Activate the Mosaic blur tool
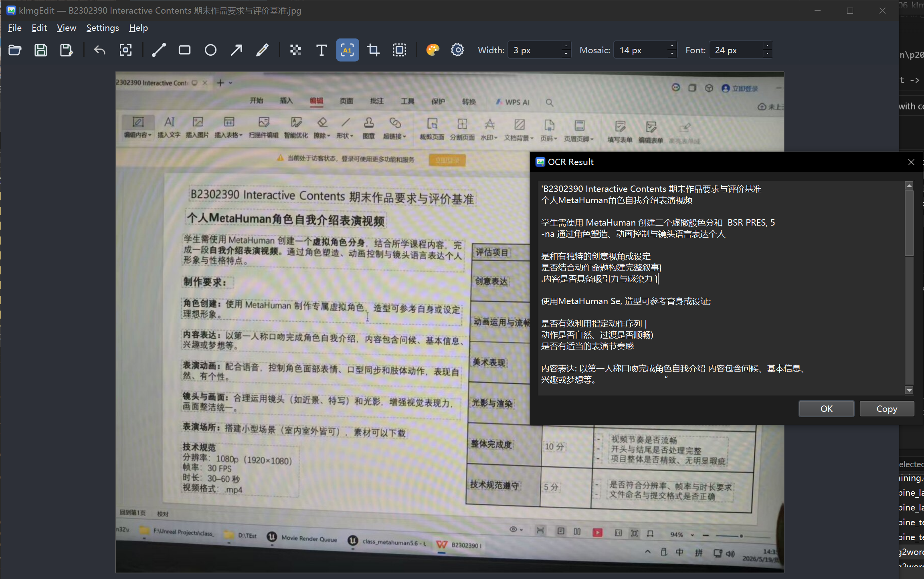924x579 pixels. (295, 50)
